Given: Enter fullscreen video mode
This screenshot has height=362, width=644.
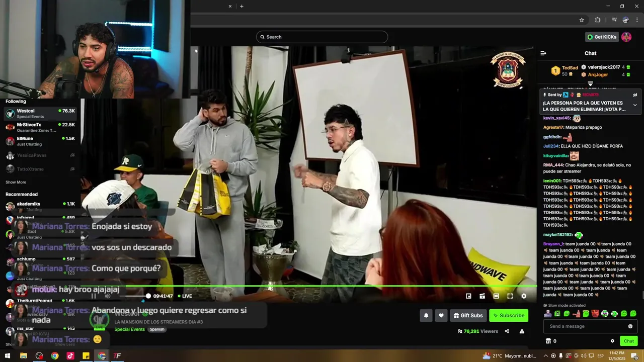Looking at the screenshot, I should coord(510,296).
